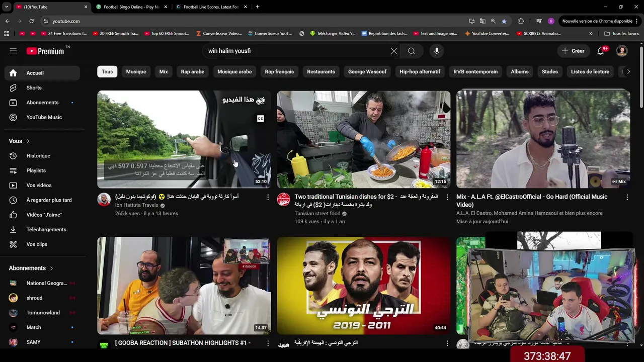Open the shroud channel subscription

tap(42, 298)
